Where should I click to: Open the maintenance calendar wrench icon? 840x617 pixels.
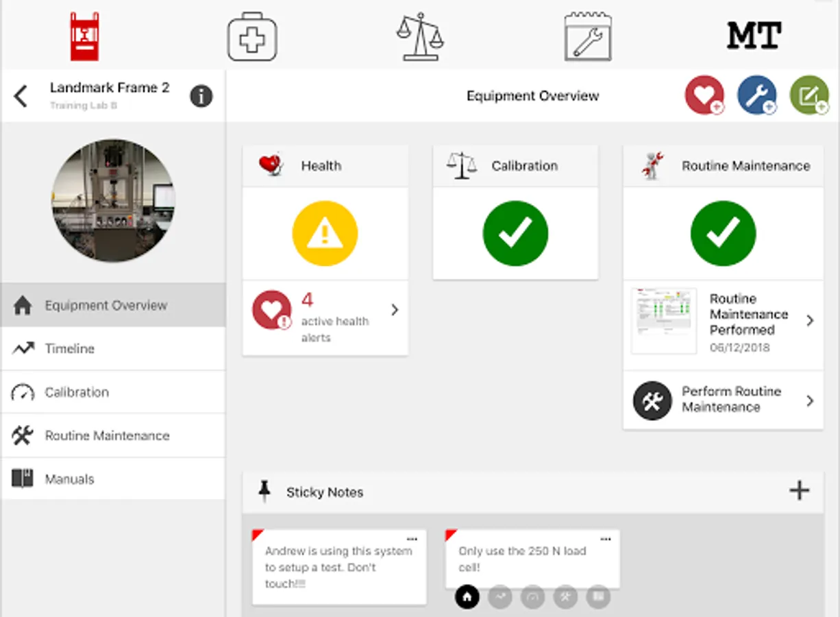(588, 36)
